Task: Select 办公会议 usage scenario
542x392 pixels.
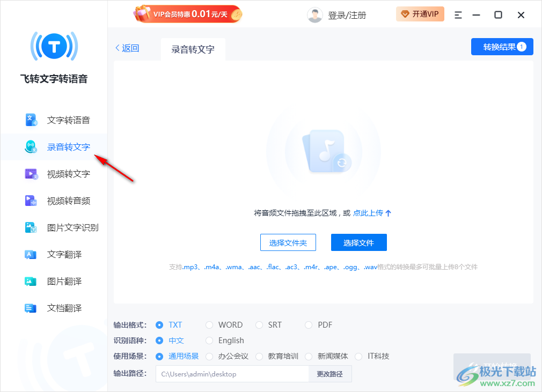Action: click(x=209, y=356)
